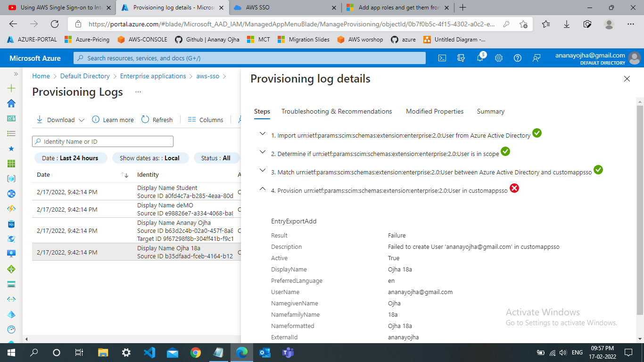Open All resources grid sidebar icon
The width and height of the screenshot is (644, 362).
pos(11,164)
